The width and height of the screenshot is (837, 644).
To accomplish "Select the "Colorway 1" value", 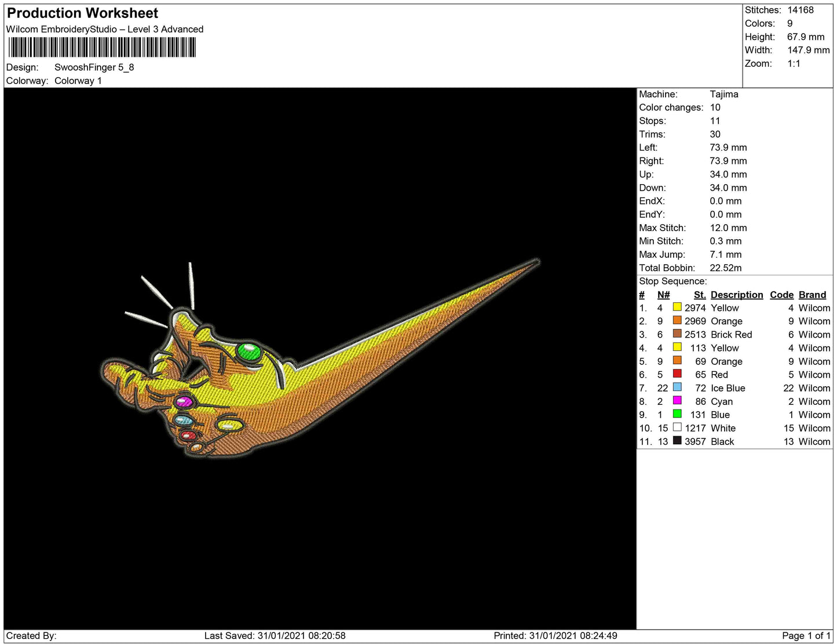I will pos(78,80).
